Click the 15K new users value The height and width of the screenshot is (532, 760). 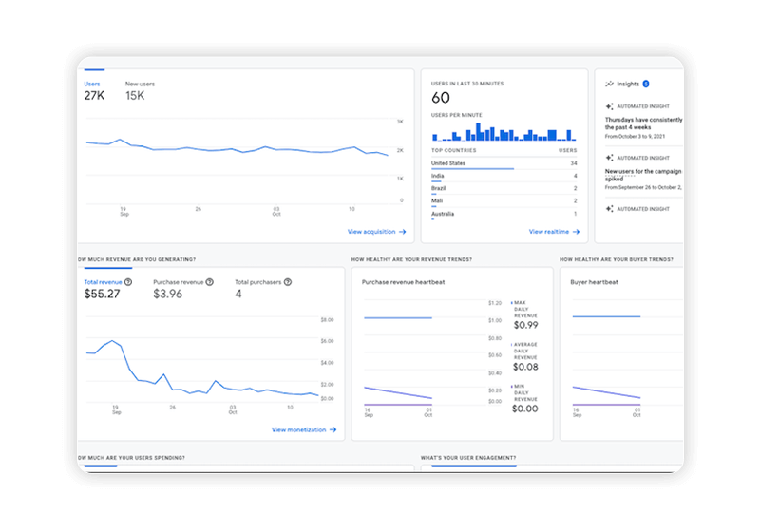135,95
